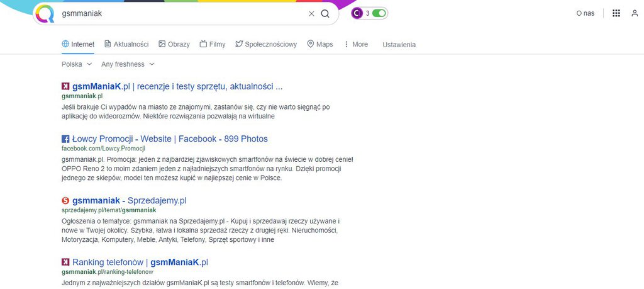The image size is (644, 289).
Task: Click the purple tracker blocker badge icon
Action: (x=357, y=13)
